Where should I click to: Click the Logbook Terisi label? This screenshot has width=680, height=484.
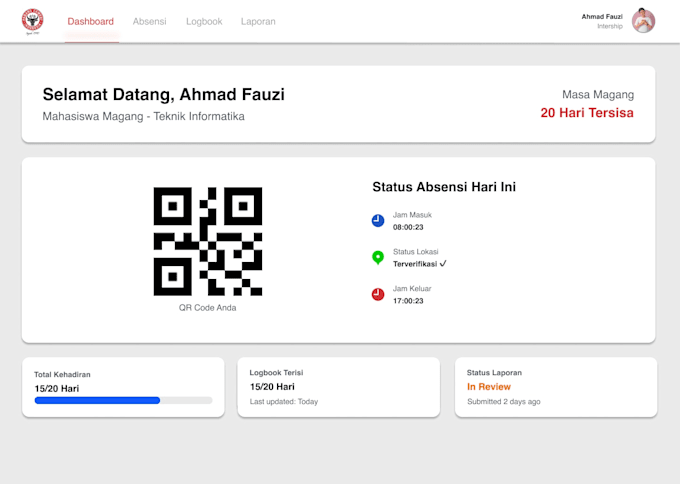point(276,373)
